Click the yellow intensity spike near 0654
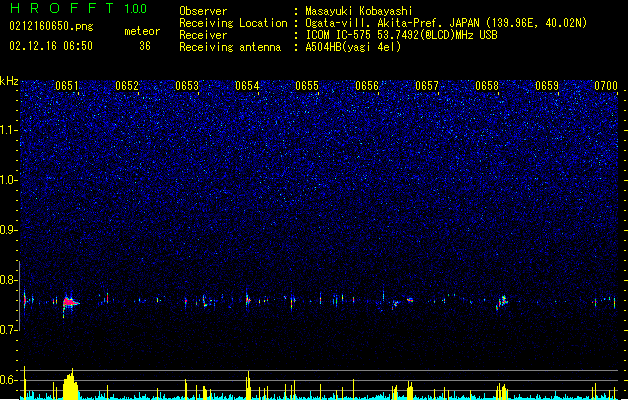629x400 pixels. pos(248,385)
